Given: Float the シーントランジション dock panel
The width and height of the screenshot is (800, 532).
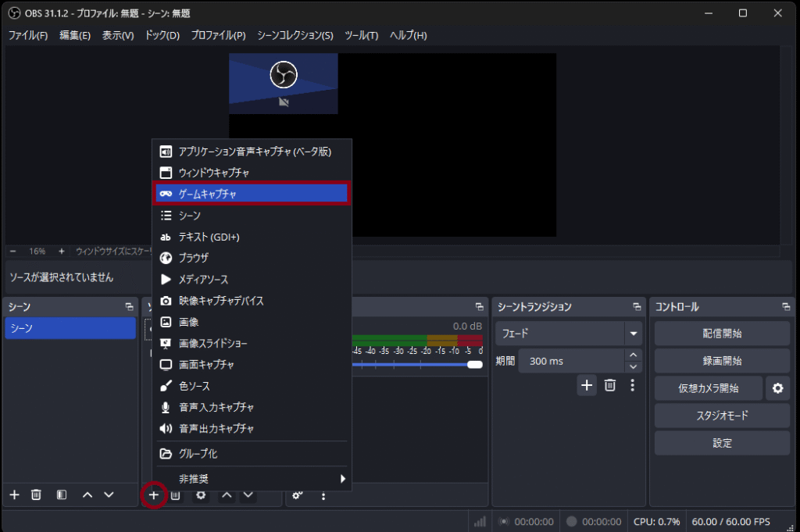Looking at the screenshot, I should point(637,306).
